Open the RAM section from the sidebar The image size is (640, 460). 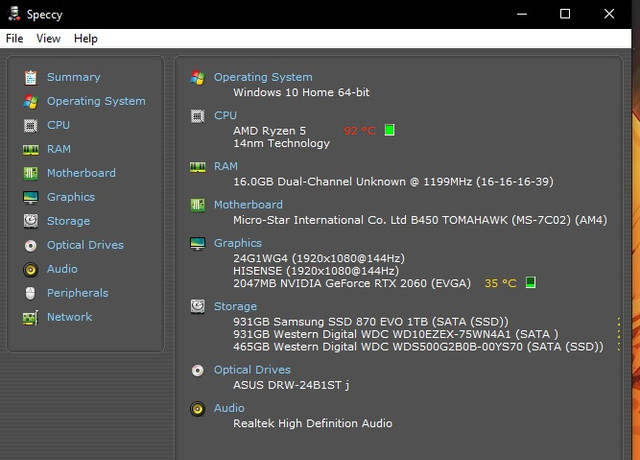pyautogui.click(x=59, y=149)
